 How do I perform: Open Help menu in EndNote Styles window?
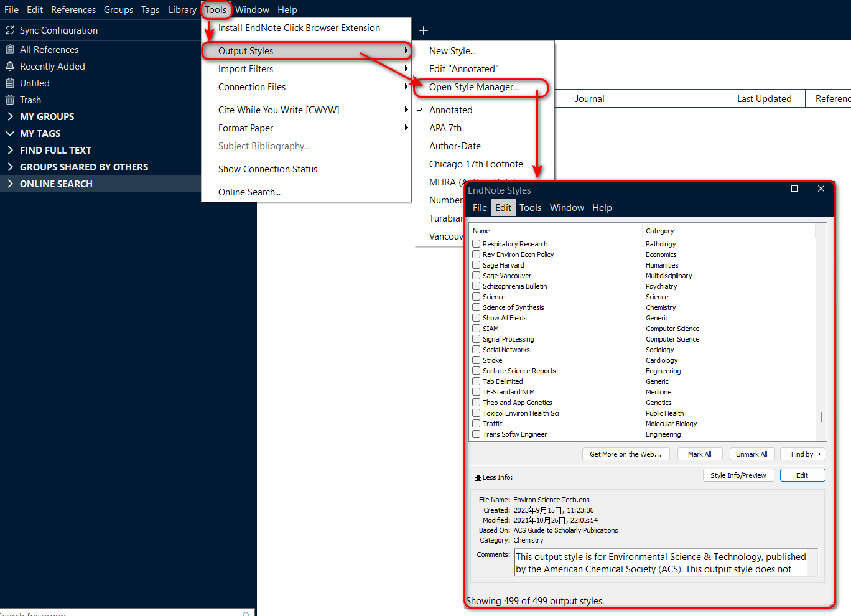coord(602,208)
